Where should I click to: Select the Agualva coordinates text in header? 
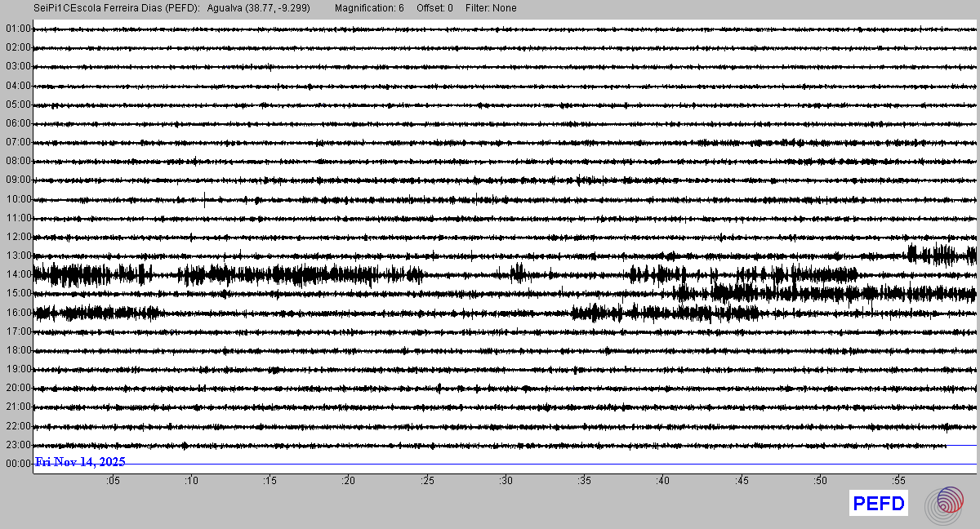[x=259, y=8]
